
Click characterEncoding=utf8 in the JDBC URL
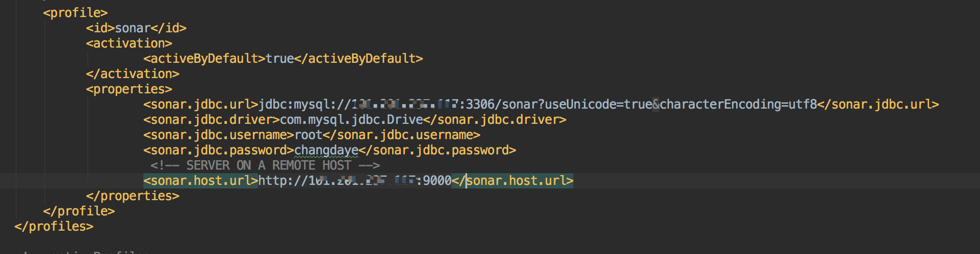pos(738,104)
